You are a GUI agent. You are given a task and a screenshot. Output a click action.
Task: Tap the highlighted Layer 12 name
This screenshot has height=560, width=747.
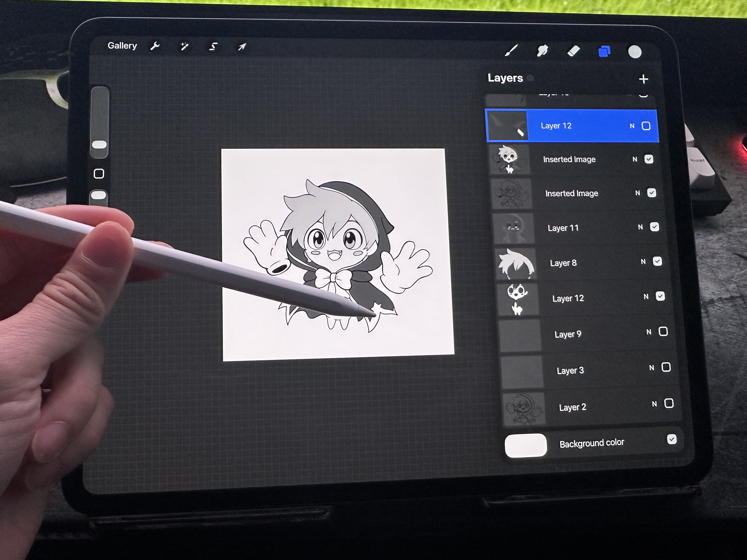click(556, 126)
